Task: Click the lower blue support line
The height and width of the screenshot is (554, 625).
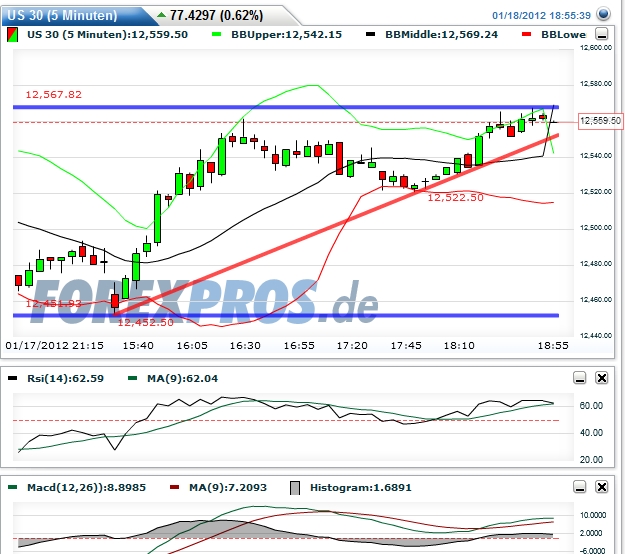Action: point(286,315)
